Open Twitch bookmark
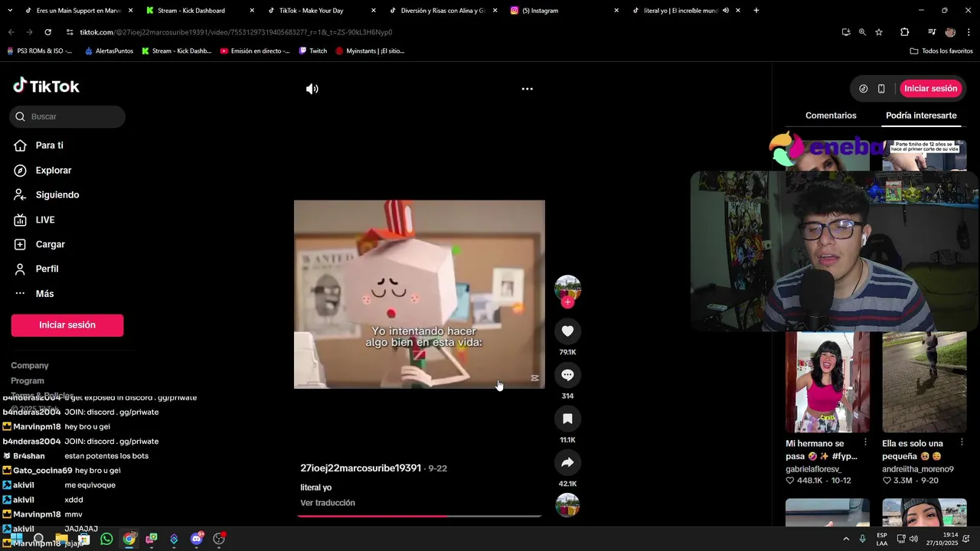This screenshot has width=980, height=551. click(x=313, y=51)
